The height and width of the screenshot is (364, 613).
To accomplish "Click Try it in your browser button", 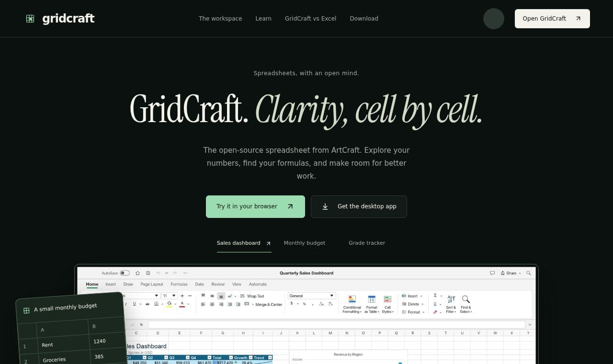I will [x=255, y=206].
